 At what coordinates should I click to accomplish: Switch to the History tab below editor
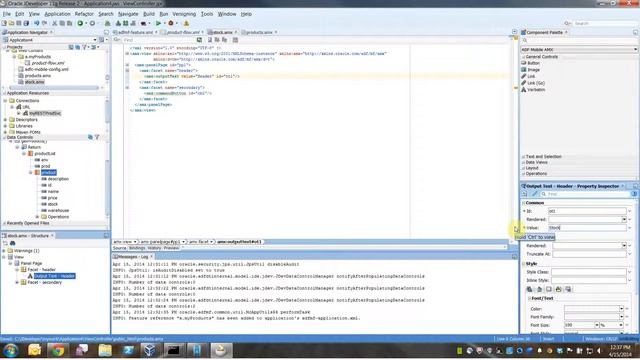tap(154, 248)
